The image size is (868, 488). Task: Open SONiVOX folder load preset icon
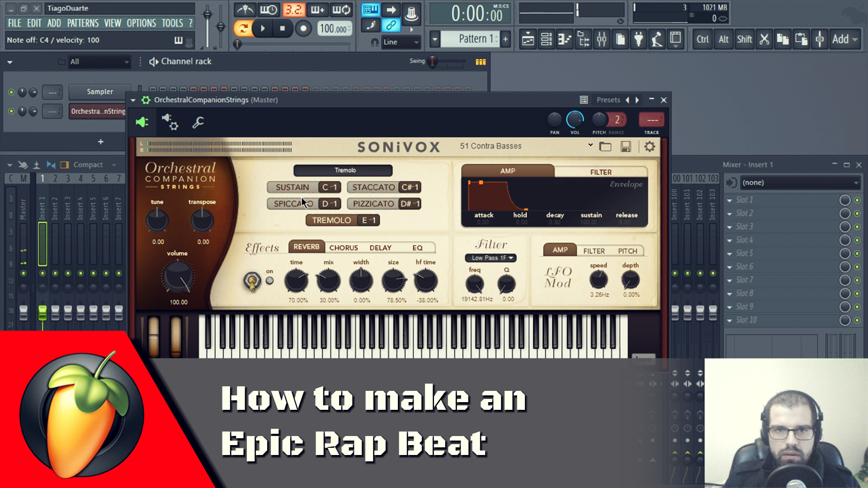[x=605, y=146]
